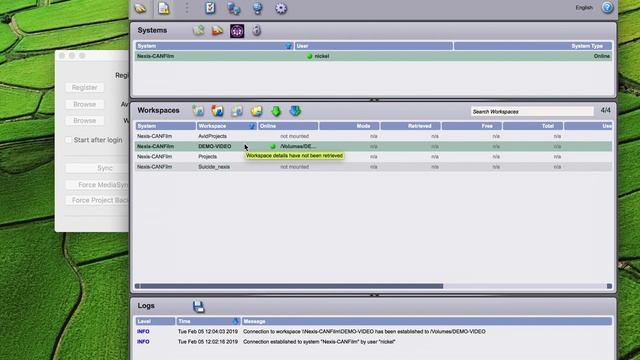
Task: Click the orange icon in Systems toolbar
Action: pos(218,31)
